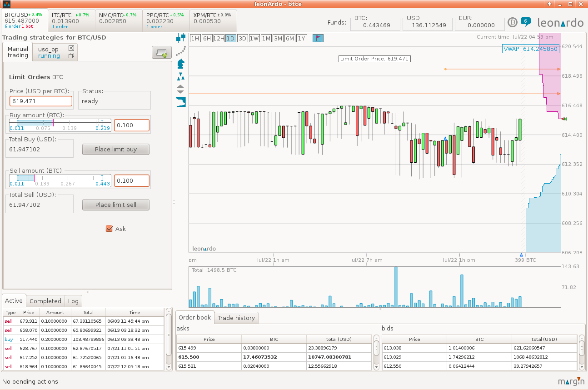Screen dimensions: 588x390
Task: Open the PPC/BTC market tab
Action: click(165, 20)
